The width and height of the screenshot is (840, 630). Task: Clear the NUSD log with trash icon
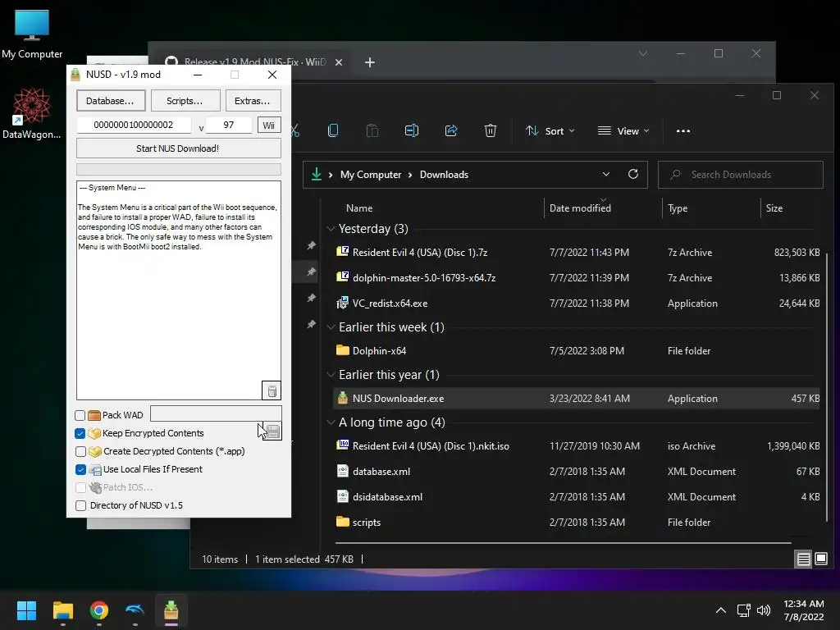(x=272, y=390)
